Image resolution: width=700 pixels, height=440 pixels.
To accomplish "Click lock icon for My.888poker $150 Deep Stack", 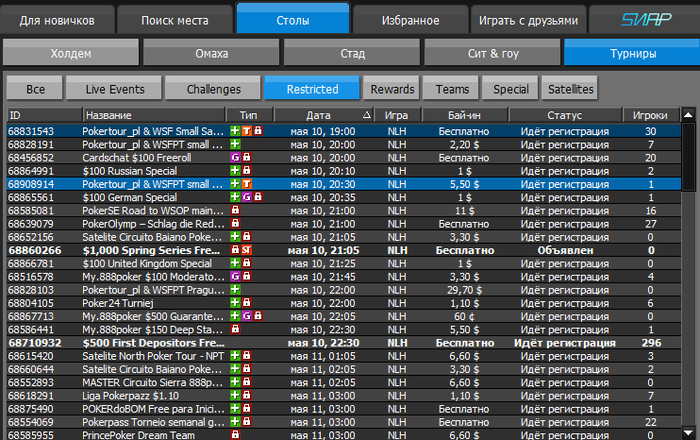I will [235, 329].
